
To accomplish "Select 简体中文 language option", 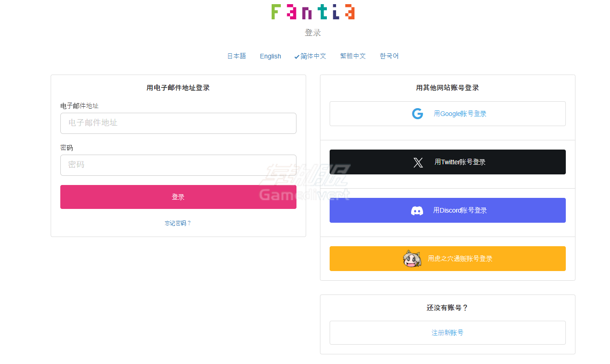I will point(310,56).
